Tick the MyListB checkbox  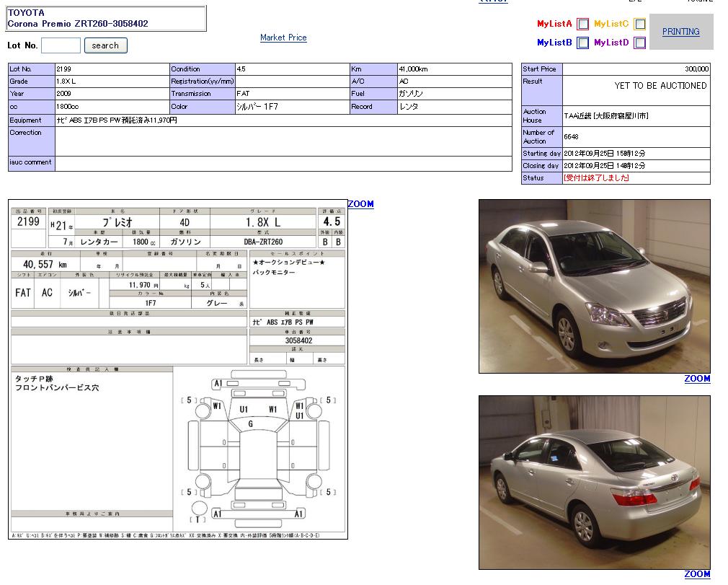click(x=582, y=43)
